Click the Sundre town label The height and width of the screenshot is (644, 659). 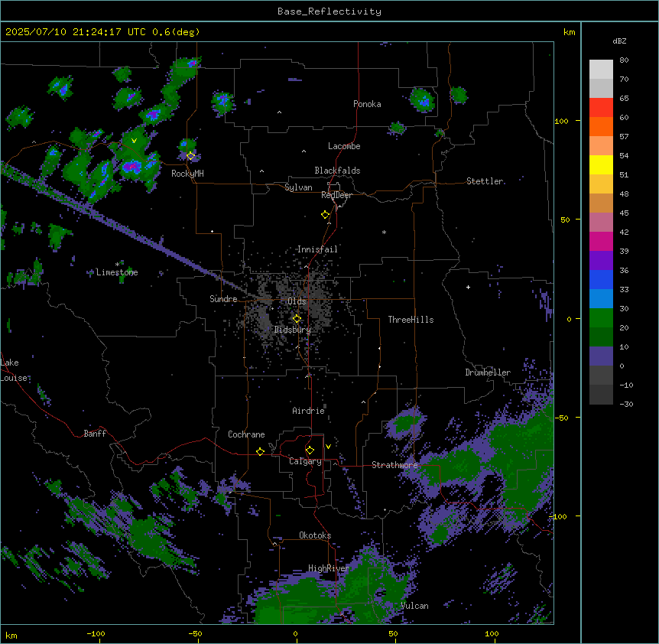point(223,299)
